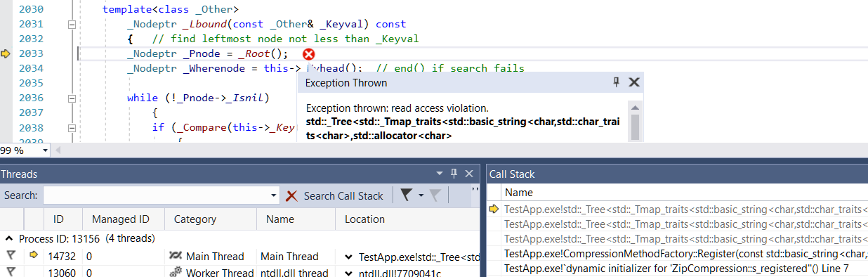Screen dimensions: 868x277
Task: Open the editor zoom percentage dropdown
Action: tap(45, 150)
